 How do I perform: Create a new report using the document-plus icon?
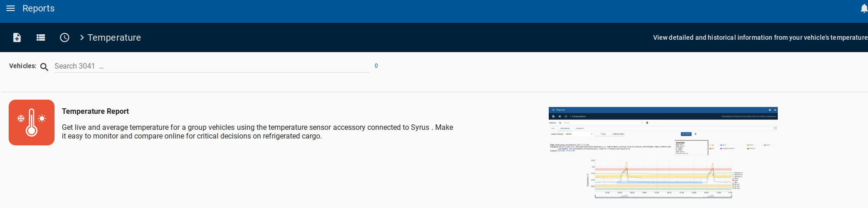coord(17,37)
